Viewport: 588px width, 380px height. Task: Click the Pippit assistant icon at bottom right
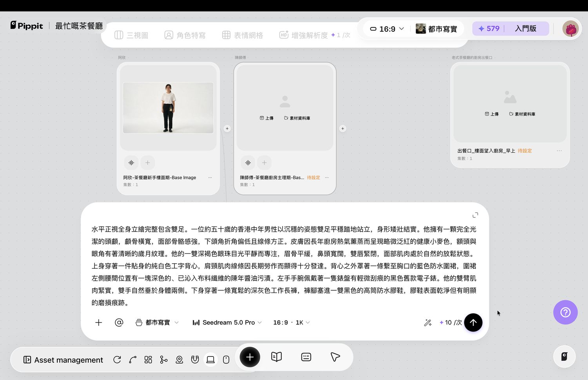pos(564,356)
